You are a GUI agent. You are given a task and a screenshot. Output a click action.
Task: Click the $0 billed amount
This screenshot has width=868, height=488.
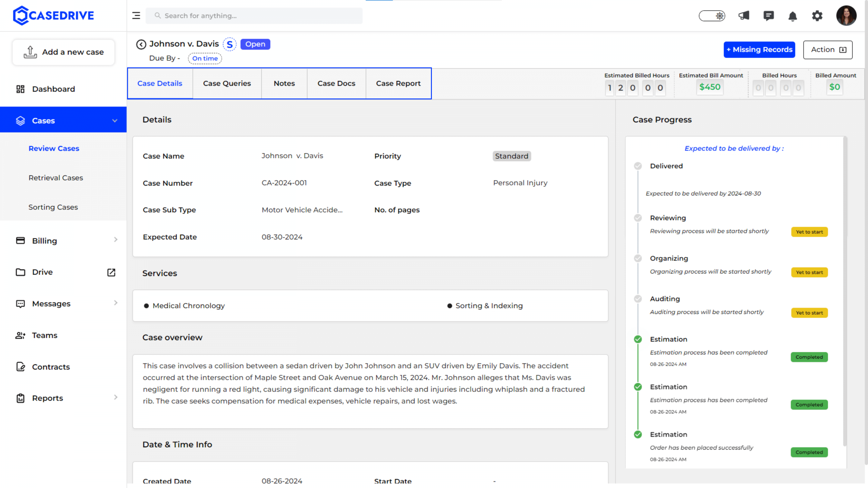pyautogui.click(x=834, y=87)
